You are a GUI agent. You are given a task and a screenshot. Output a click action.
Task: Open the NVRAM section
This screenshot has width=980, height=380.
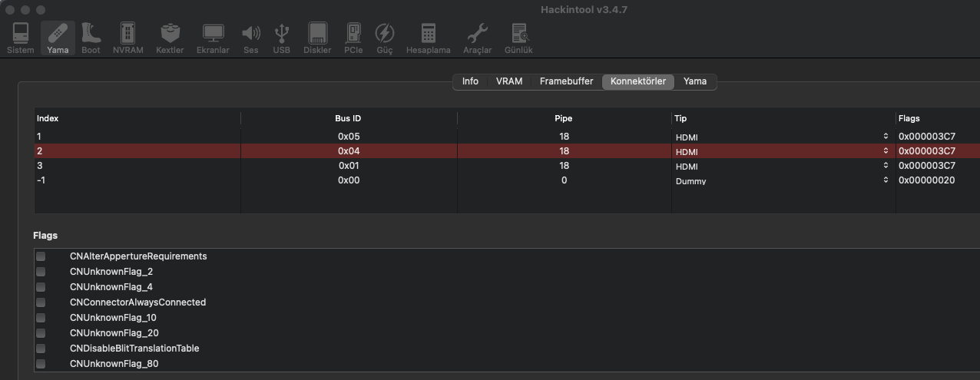127,38
